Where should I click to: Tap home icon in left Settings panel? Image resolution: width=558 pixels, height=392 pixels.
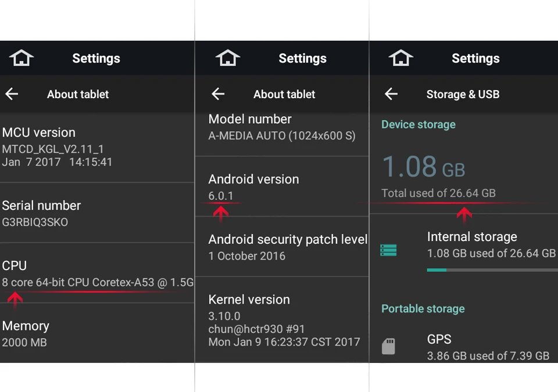22,58
